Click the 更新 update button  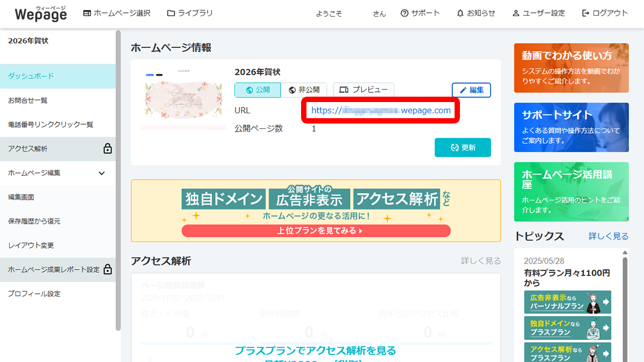pos(463,147)
